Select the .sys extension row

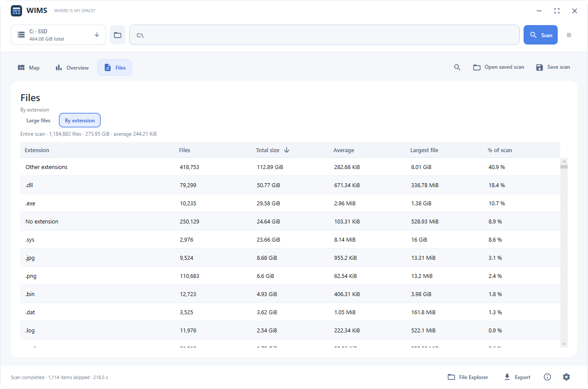point(290,239)
